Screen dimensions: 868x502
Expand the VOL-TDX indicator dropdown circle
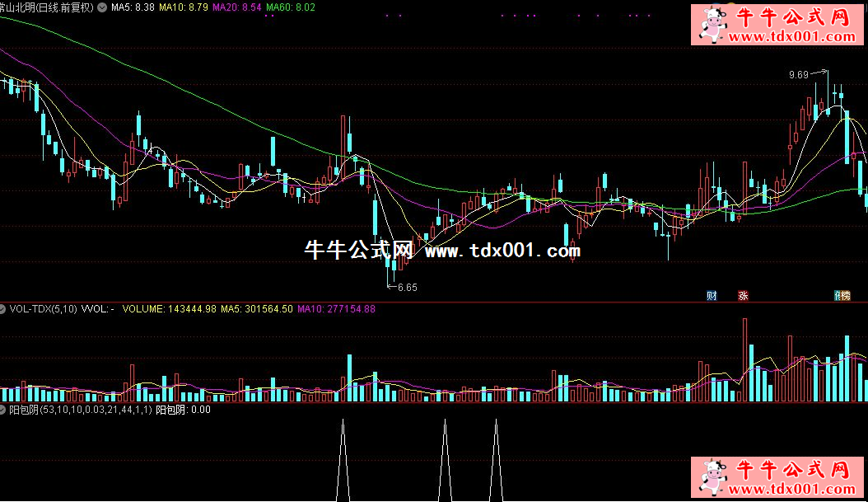[4, 309]
